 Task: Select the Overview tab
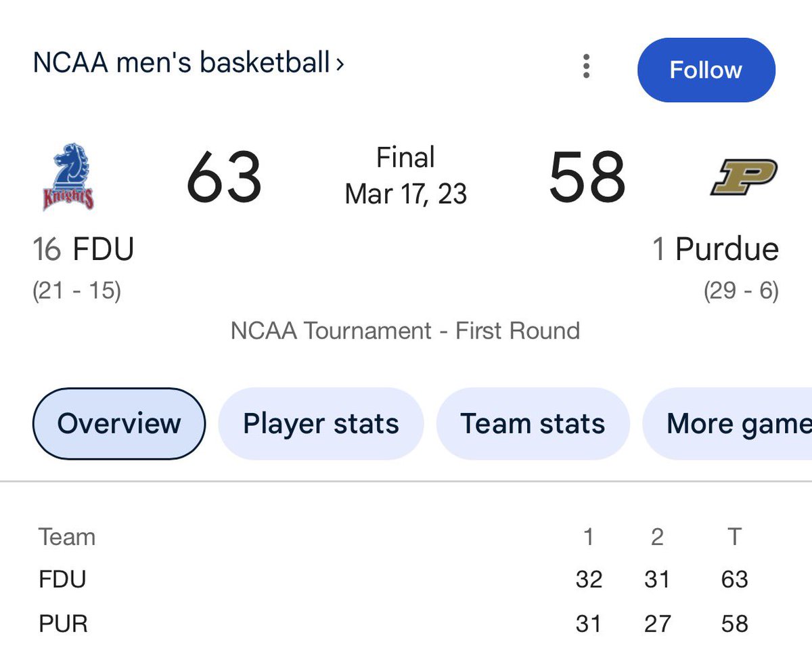(118, 424)
